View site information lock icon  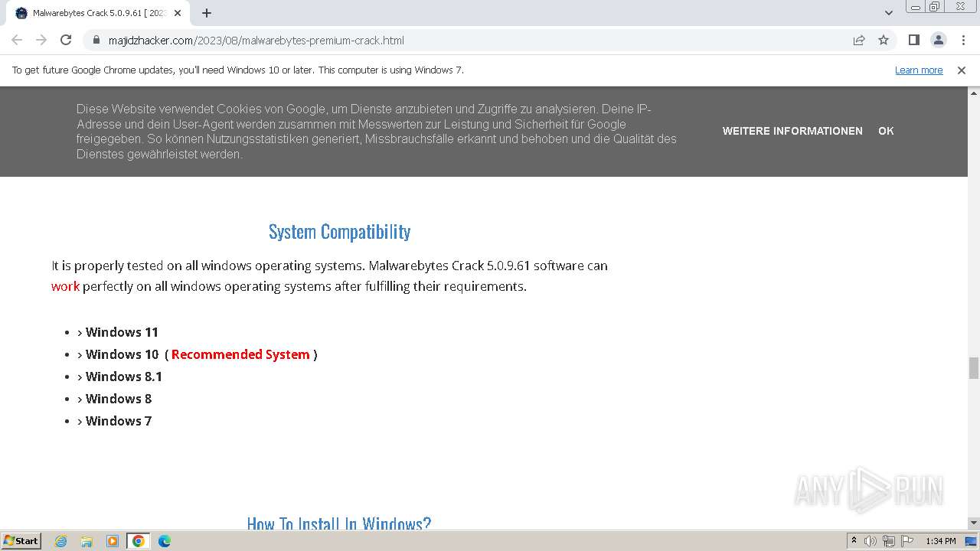tap(96, 40)
